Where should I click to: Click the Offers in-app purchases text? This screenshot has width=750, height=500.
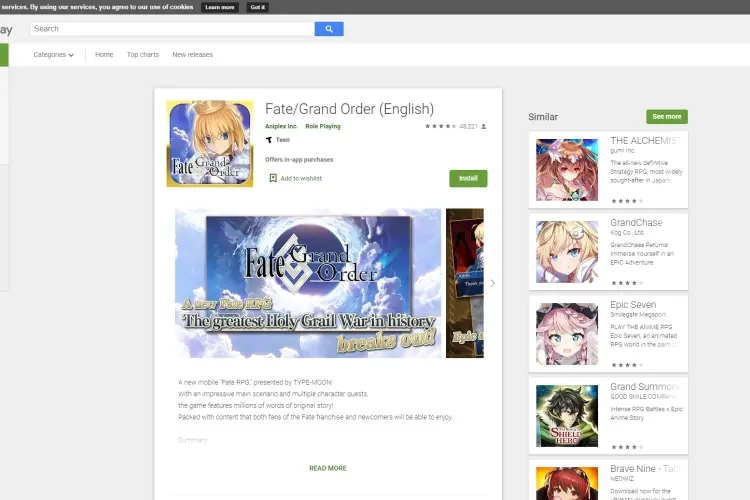coord(299,159)
